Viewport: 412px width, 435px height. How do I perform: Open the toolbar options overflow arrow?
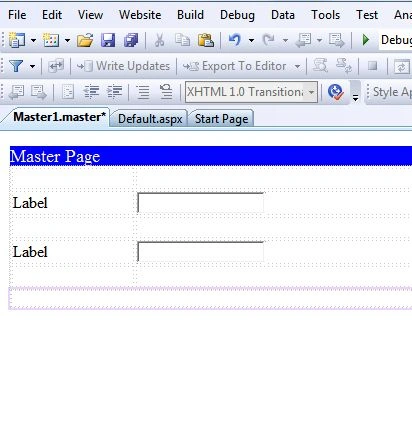pos(355,97)
